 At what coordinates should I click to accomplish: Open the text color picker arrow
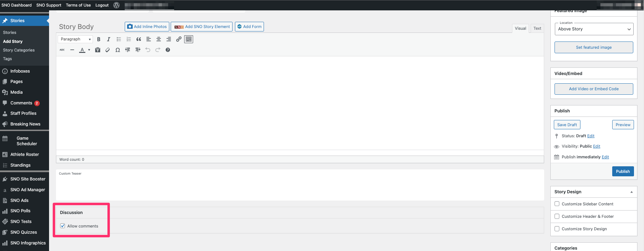(x=89, y=50)
